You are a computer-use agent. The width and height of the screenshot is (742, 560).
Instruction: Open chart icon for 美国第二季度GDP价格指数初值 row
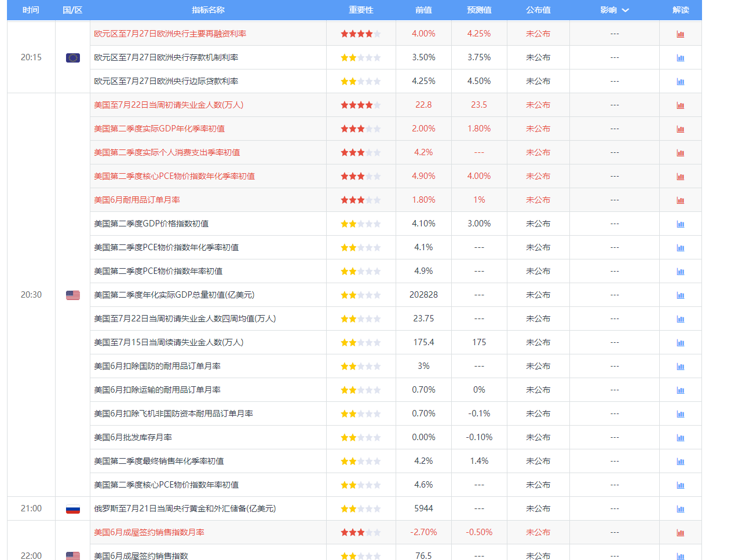(x=681, y=224)
